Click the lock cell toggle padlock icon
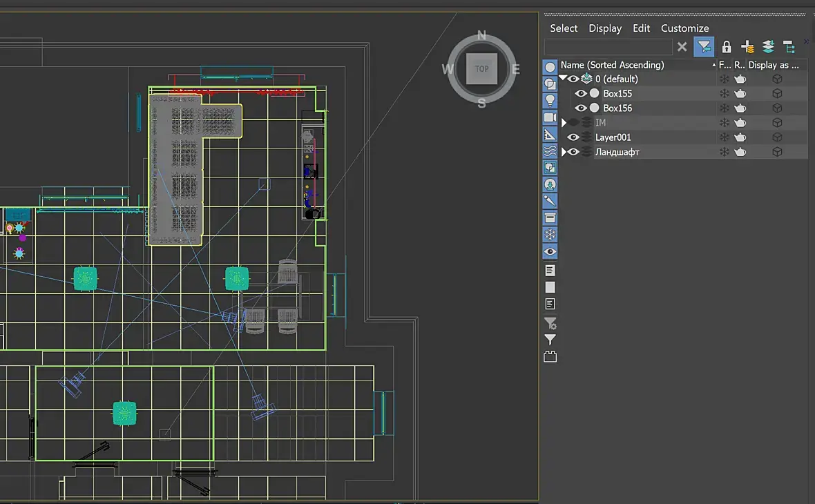This screenshot has height=504, width=815. click(726, 47)
